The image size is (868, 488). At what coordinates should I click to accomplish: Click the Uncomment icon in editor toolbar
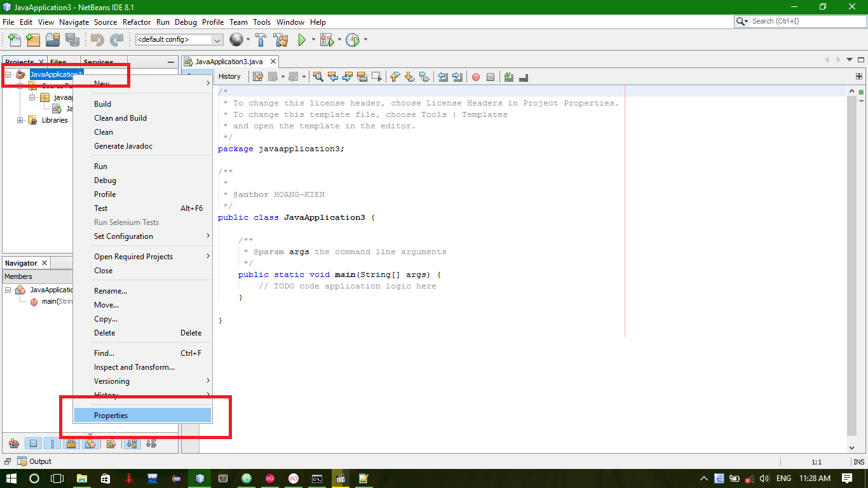click(x=524, y=77)
